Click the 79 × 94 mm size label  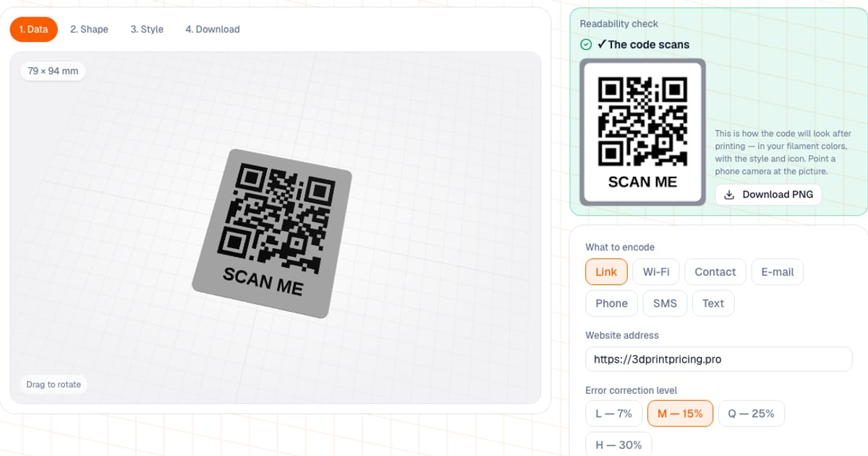[53, 71]
